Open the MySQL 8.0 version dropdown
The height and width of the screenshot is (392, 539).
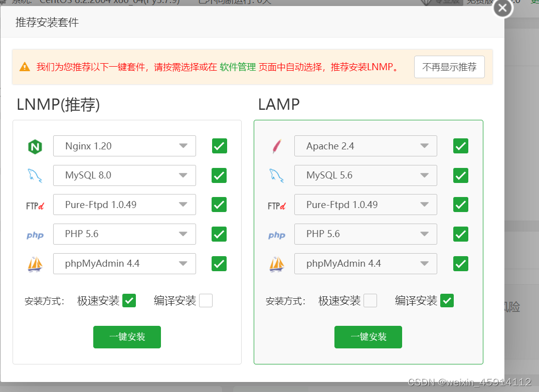[x=124, y=175]
